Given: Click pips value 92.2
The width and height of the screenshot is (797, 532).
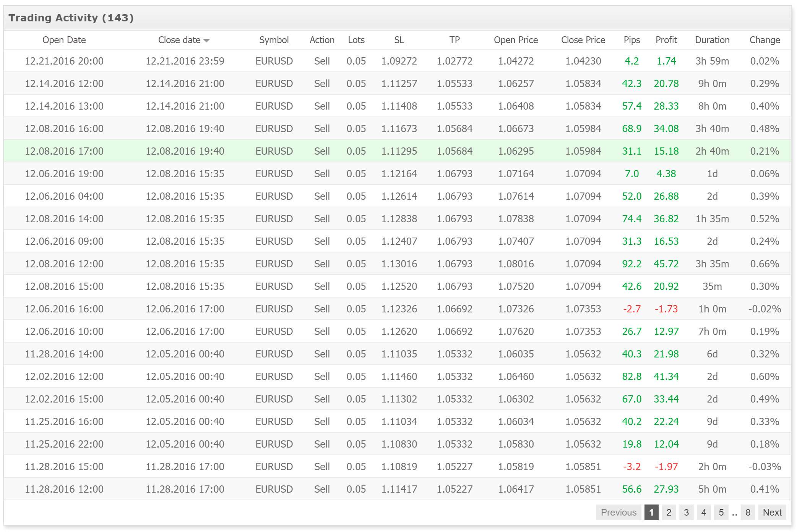Looking at the screenshot, I should tap(632, 264).
